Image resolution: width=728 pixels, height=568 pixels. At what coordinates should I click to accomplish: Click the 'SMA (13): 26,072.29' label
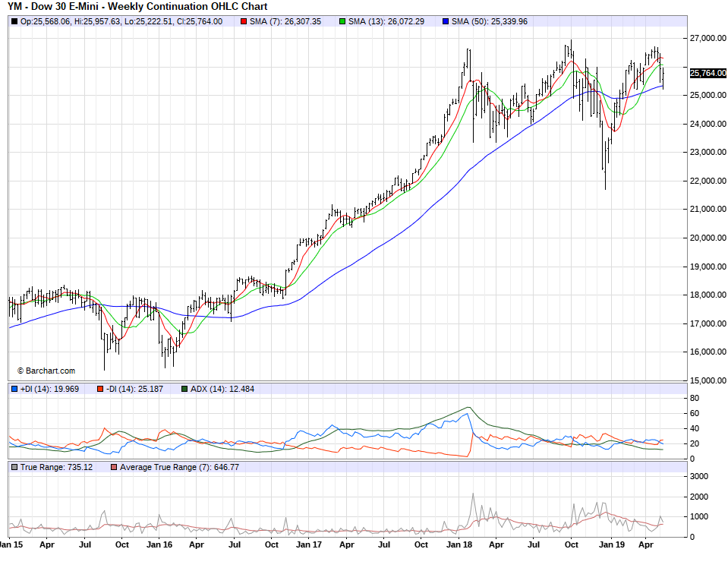(386, 22)
